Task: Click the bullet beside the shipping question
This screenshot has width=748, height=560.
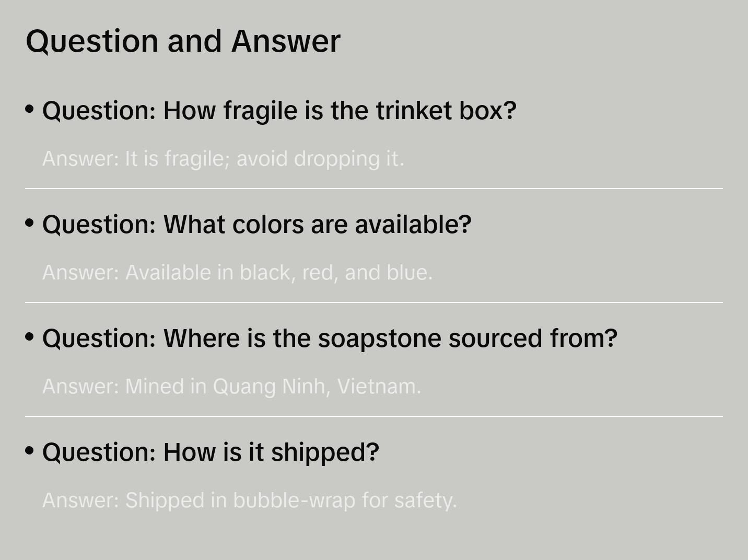Action: pos(30,450)
